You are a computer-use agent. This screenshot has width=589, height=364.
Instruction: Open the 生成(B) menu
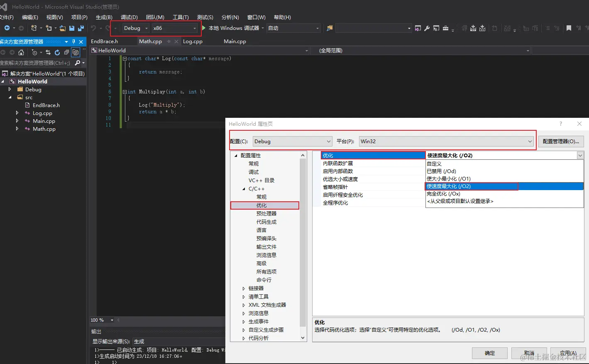pos(104,17)
